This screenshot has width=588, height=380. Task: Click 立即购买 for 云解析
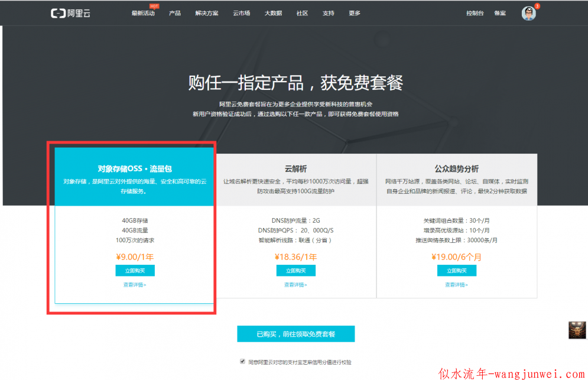click(x=296, y=271)
